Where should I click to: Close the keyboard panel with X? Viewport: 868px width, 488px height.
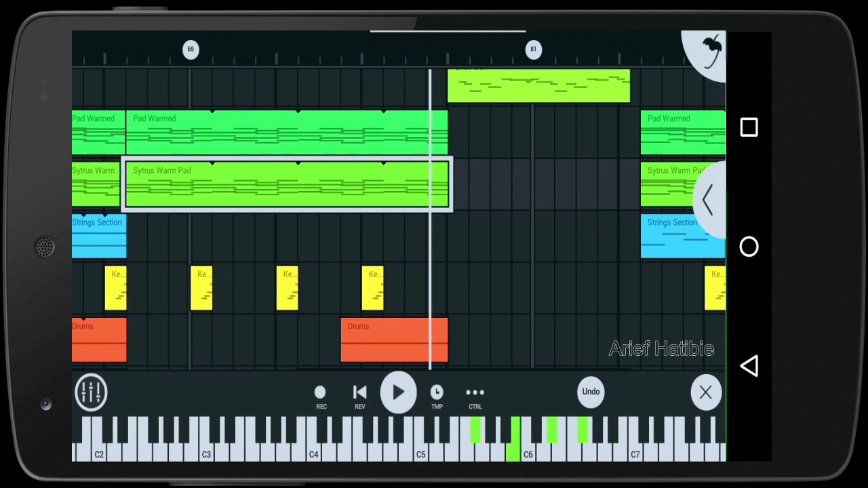pyautogui.click(x=705, y=392)
